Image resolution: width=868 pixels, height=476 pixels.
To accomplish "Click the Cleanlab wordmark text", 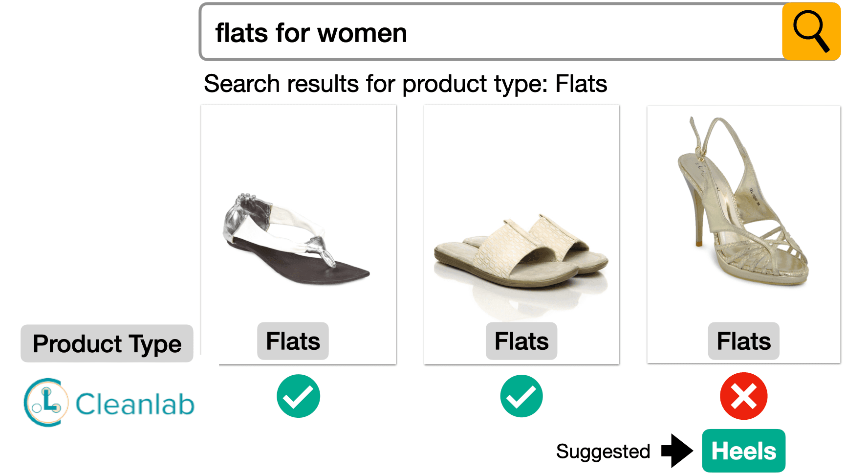I will click(x=135, y=404).
